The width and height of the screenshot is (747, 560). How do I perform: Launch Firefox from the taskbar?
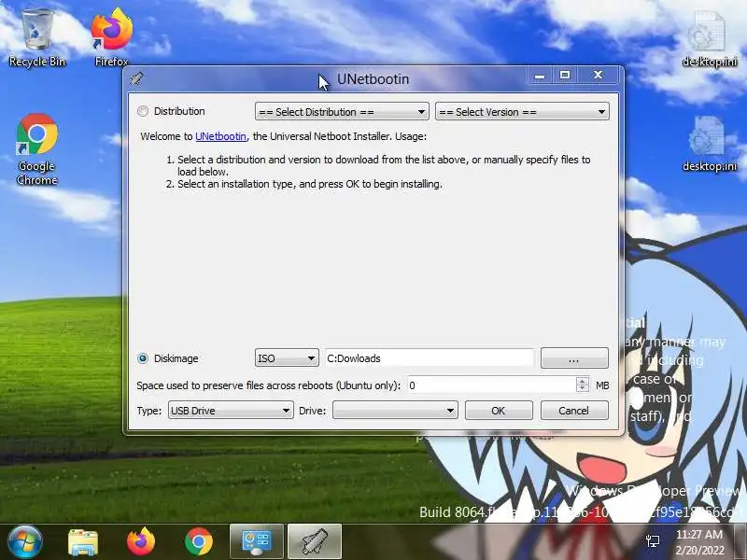tap(141, 542)
